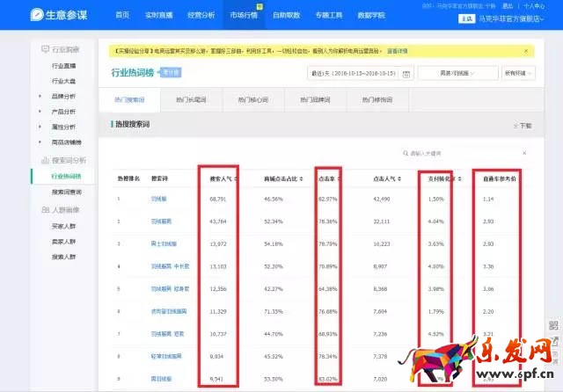Select 行业热词榜 in sidebar
563x392 pixels.
[x=67, y=176]
